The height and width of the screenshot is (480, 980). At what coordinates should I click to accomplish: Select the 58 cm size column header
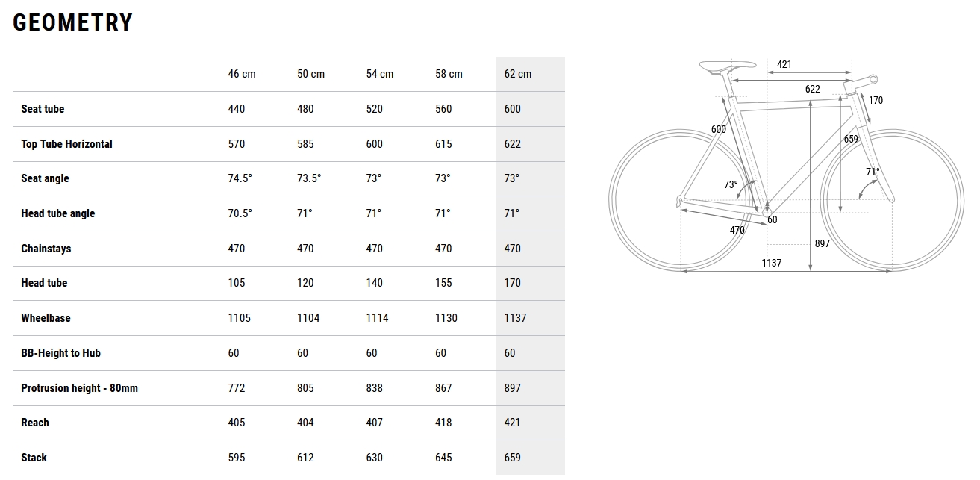(x=449, y=74)
